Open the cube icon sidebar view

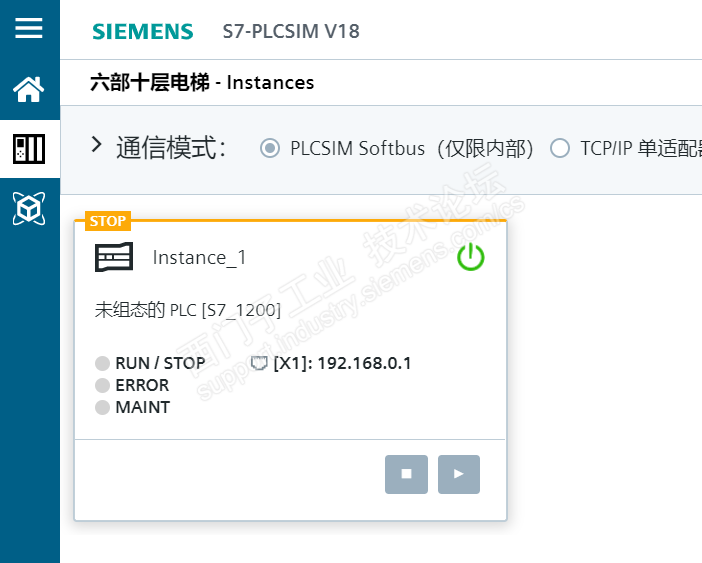29,208
